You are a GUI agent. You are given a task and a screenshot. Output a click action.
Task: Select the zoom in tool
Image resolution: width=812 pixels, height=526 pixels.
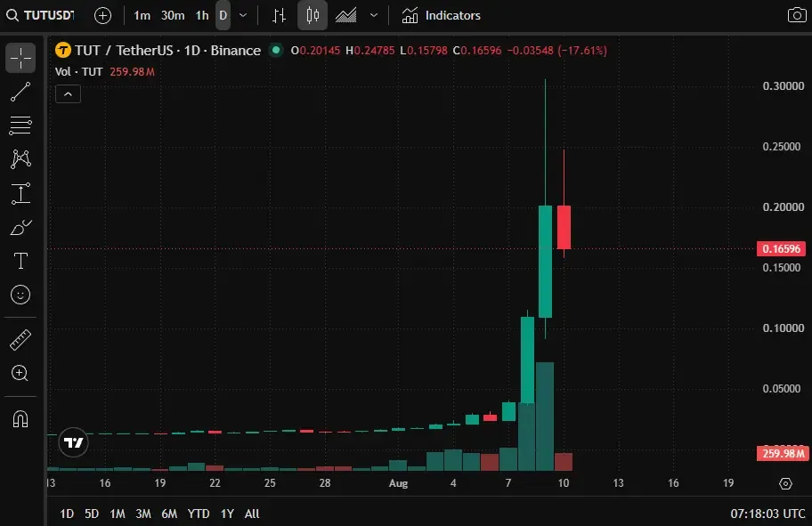point(20,373)
